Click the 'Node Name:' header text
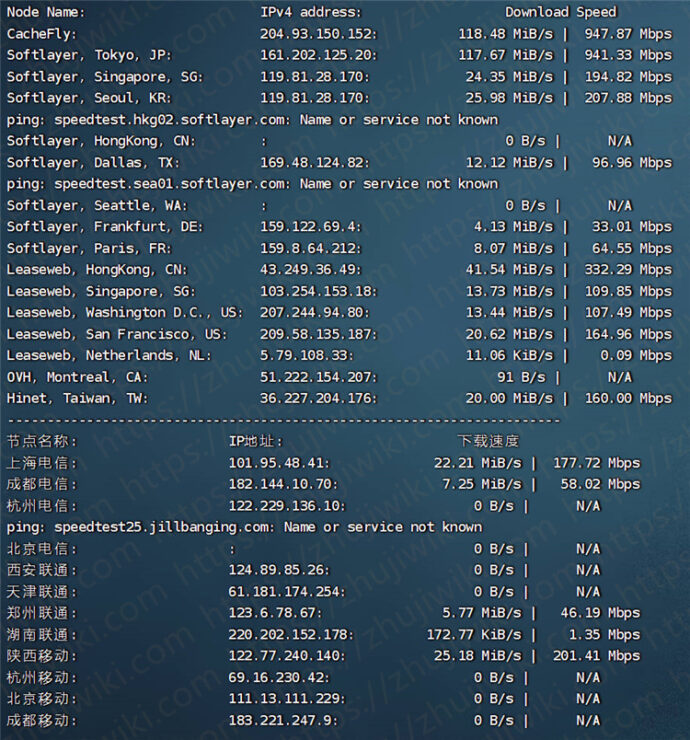 click(x=46, y=12)
